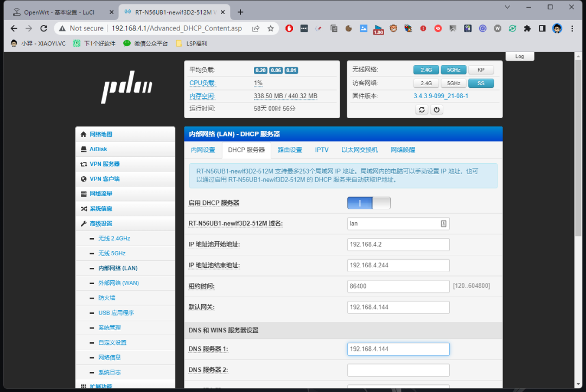The image size is (586, 392).
Task: Click the password manager icon in 域名 field
Action: pos(444,223)
